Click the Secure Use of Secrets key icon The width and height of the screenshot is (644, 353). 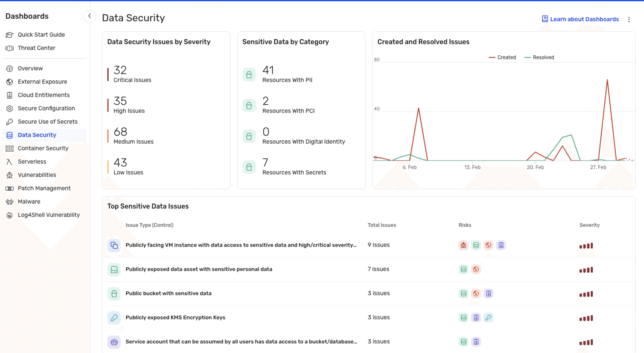[x=10, y=122]
